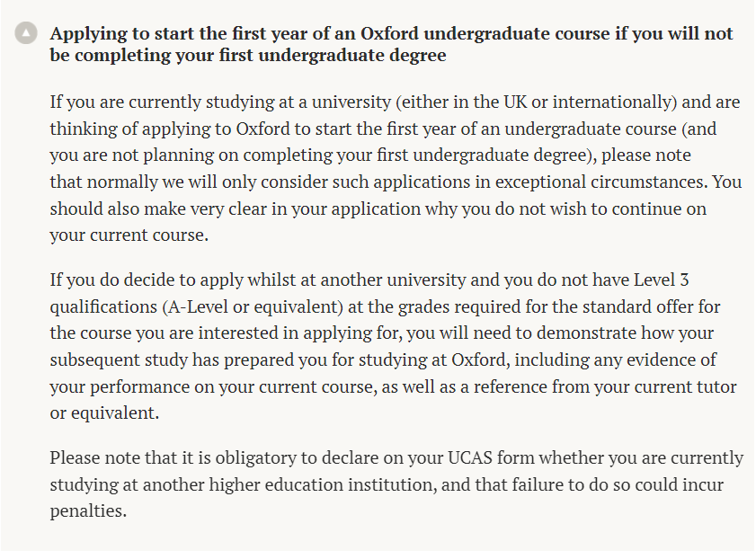Click the line 'your current course.' ending first paragraph

coord(129,235)
